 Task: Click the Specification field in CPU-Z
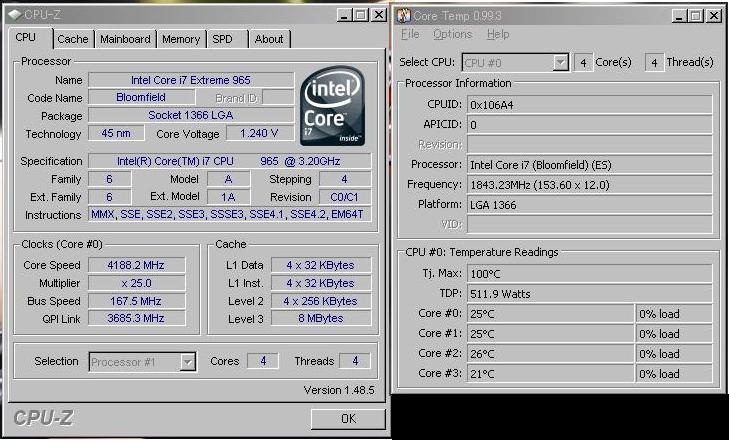coord(230,161)
